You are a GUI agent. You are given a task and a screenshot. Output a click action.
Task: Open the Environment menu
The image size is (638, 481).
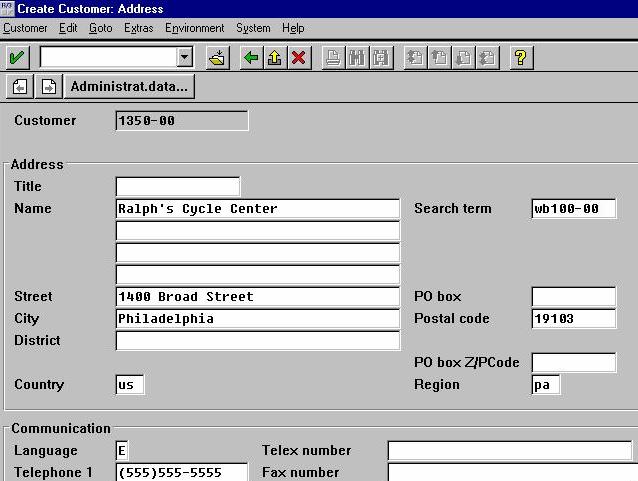195,28
